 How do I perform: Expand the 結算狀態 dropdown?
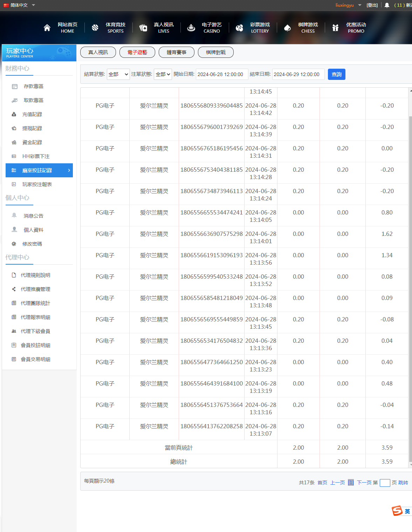[x=118, y=74]
